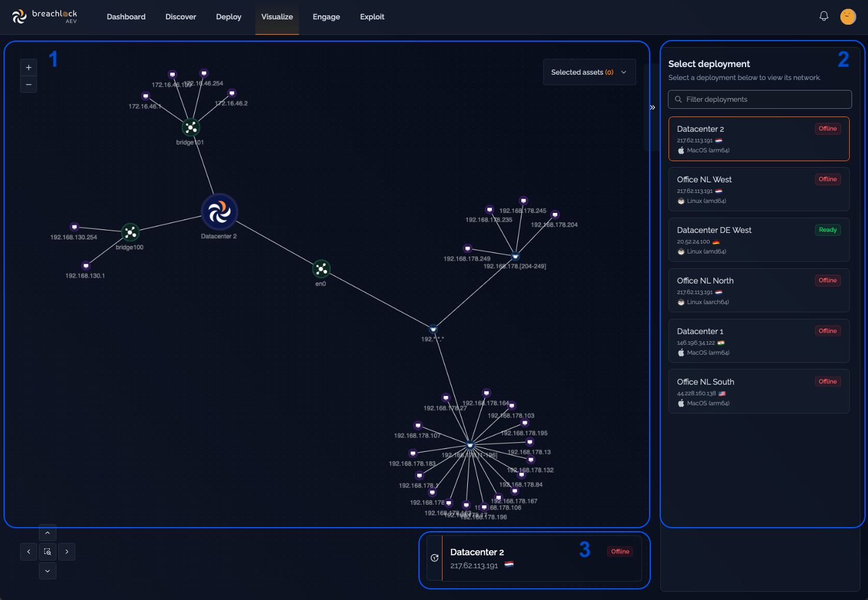Switch to the Deploy tab
The height and width of the screenshot is (600, 868).
228,17
